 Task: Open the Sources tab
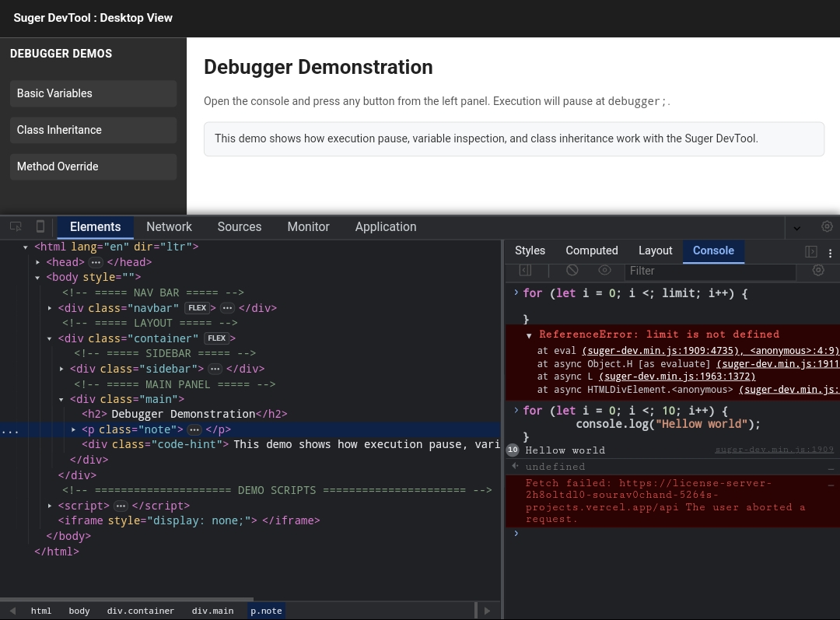[x=240, y=226]
